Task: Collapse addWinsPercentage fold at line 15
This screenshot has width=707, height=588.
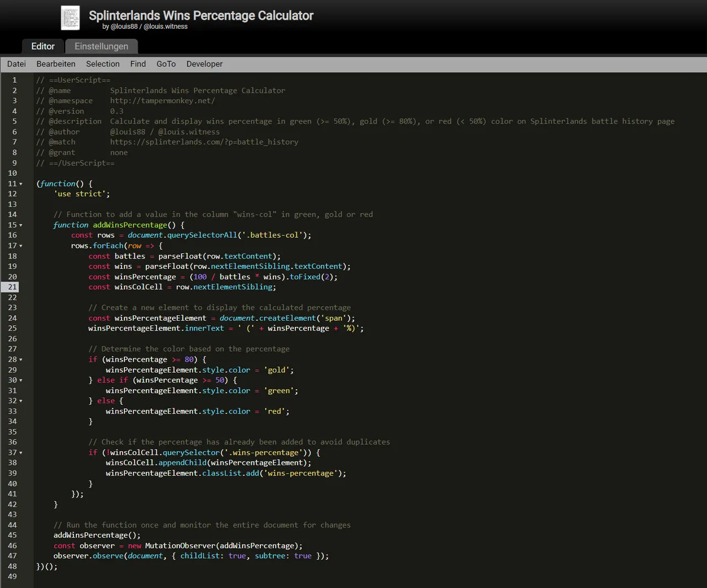Action: (21, 225)
